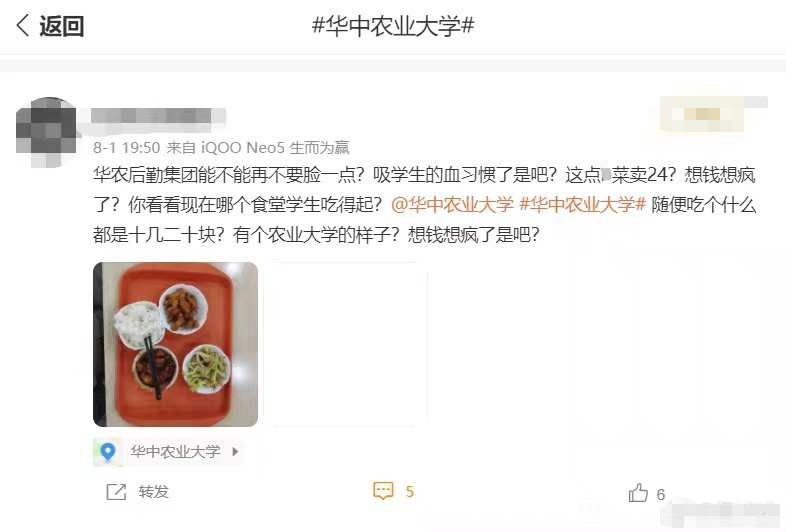
Task: Open the 华中农业大学 location tag
Action: point(175,451)
